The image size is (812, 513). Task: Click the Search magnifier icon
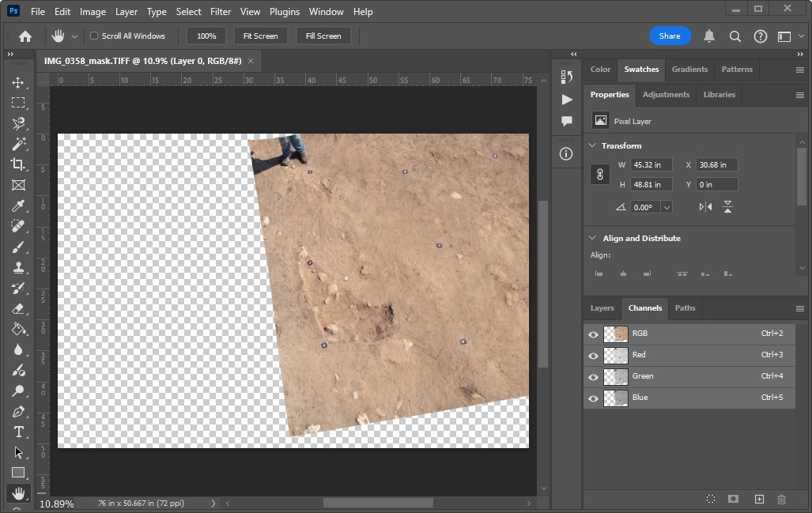pos(735,36)
